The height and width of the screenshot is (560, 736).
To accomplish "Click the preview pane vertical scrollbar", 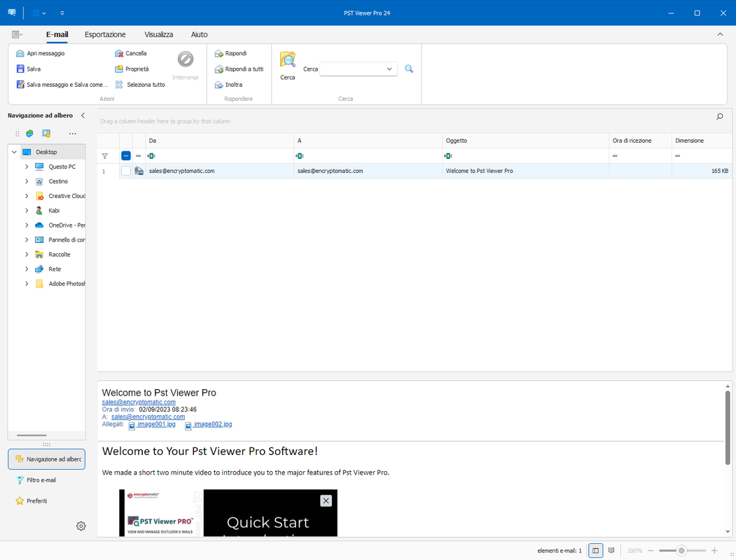I will point(728,427).
